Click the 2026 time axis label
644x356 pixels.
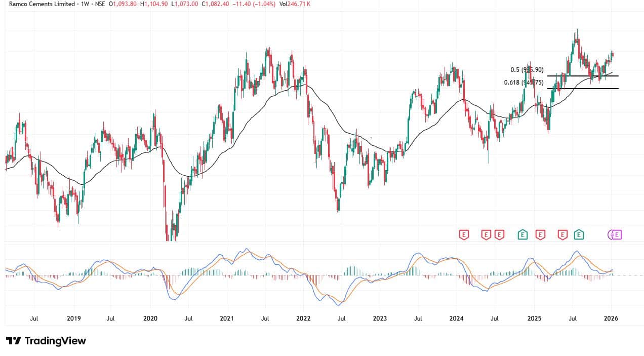coord(611,319)
